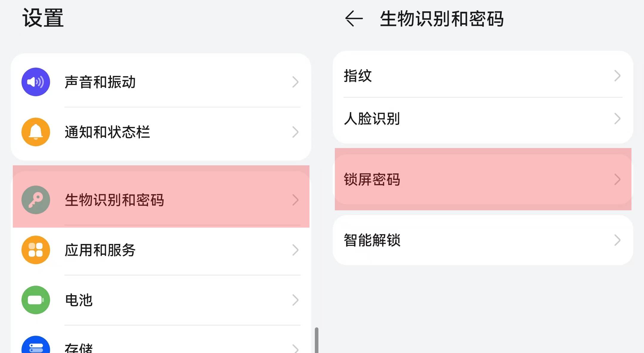This screenshot has width=644, height=353.
Task: Expand the 人脸识别 chevron arrow
Action: tap(617, 119)
